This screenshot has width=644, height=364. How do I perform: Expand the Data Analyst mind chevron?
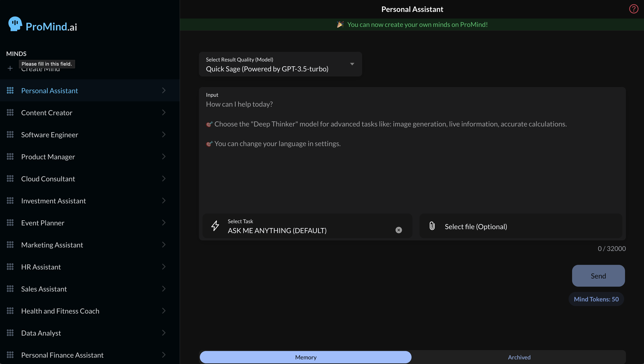point(164,332)
